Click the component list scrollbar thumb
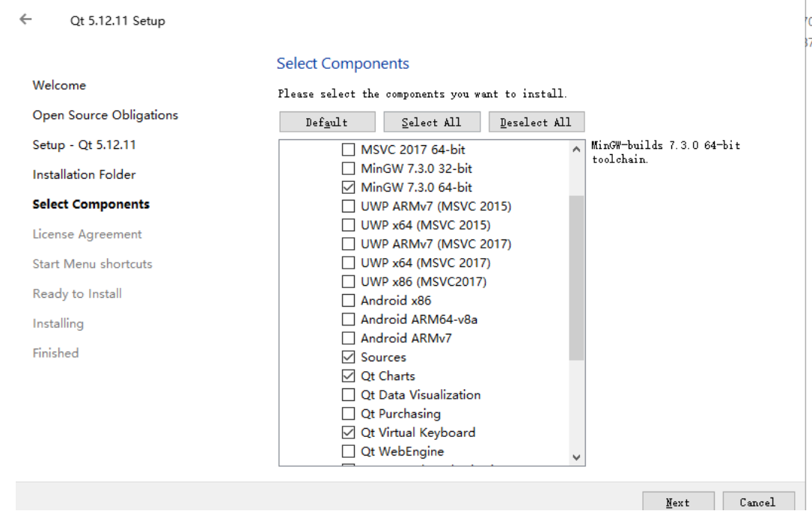Viewport: 812px width, 517px height. pos(576,278)
